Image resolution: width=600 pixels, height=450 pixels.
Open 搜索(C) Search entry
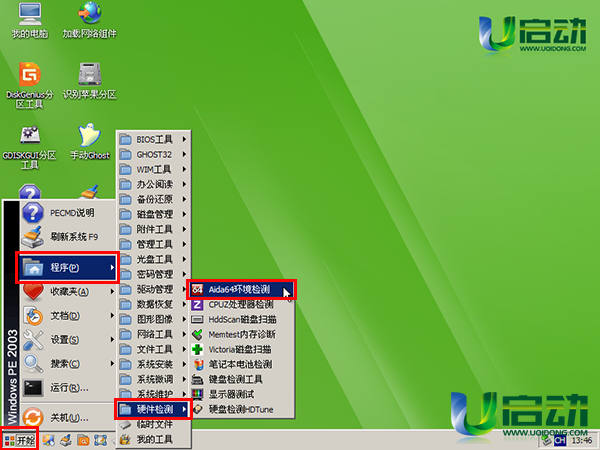point(68,364)
